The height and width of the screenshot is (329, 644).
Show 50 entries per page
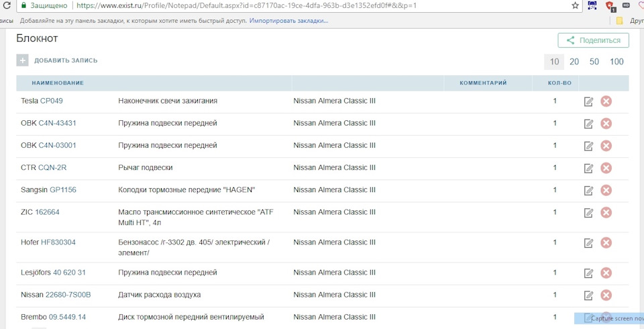point(594,62)
